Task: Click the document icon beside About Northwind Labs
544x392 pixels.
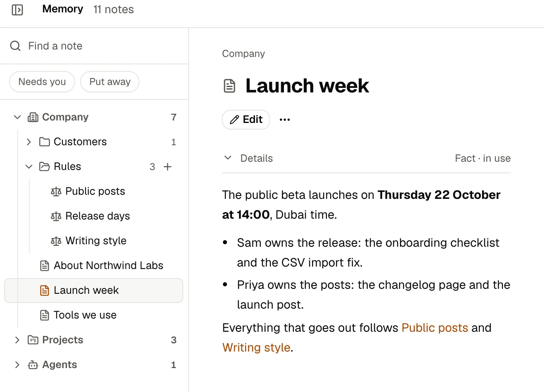Action: click(45, 266)
